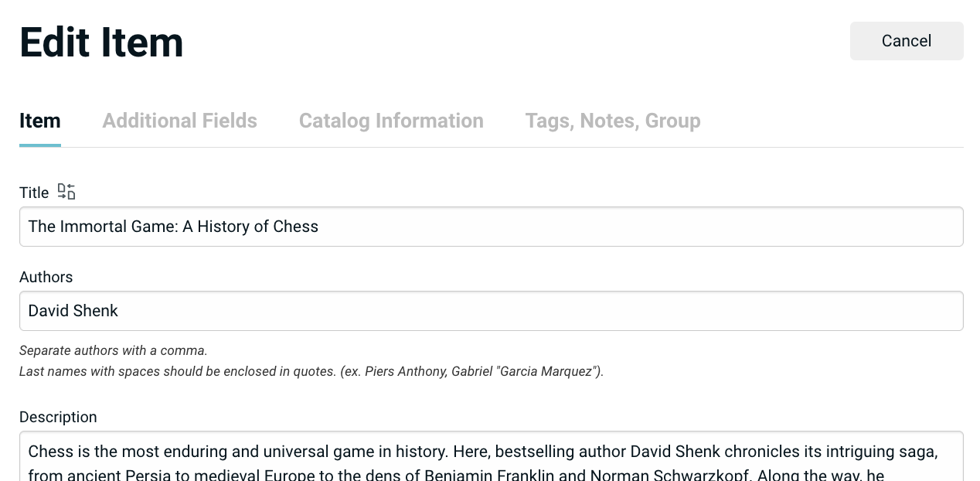Click the Authors field label

(x=46, y=277)
